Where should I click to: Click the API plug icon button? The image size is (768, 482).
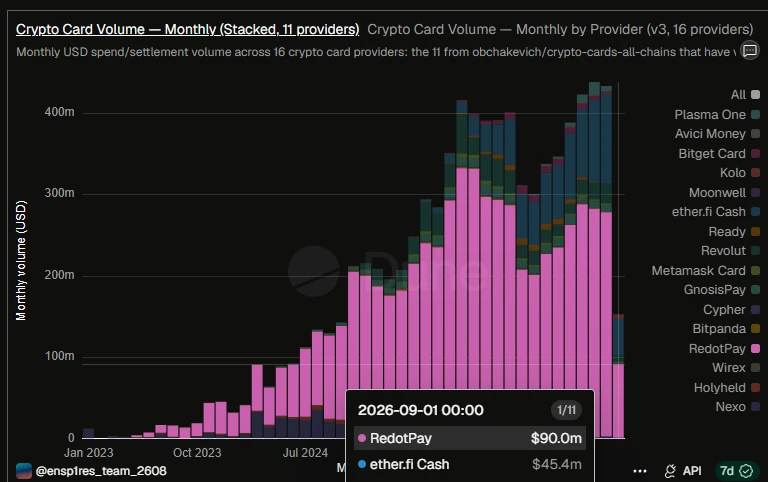coord(683,471)
